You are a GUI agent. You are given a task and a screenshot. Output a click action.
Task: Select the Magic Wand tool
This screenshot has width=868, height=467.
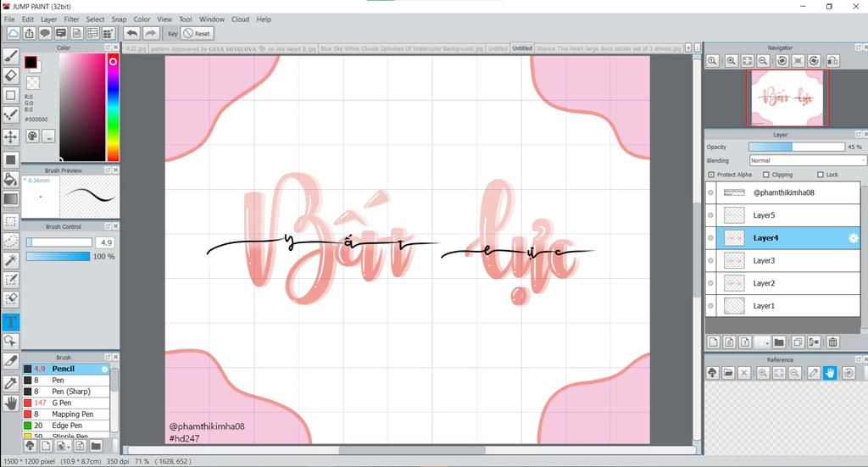tap(10, 260)
